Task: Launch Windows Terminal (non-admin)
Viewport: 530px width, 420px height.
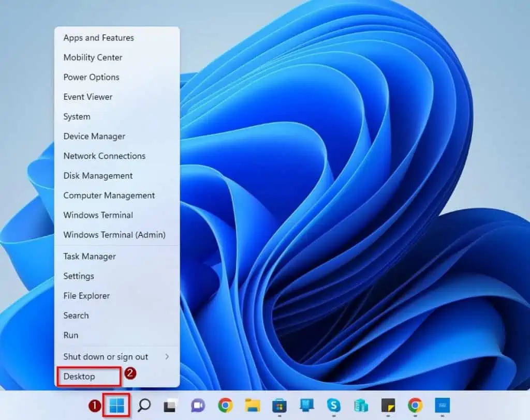Action: [117, 215]
